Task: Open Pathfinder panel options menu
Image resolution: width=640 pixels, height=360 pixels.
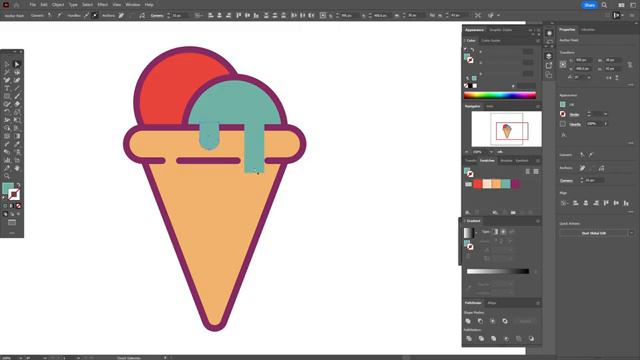Action: [x=538, y=303]
